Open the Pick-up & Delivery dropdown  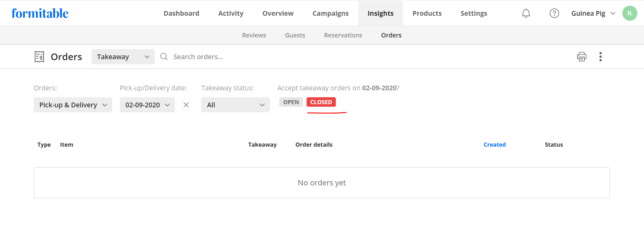click(x=73, y=105)
